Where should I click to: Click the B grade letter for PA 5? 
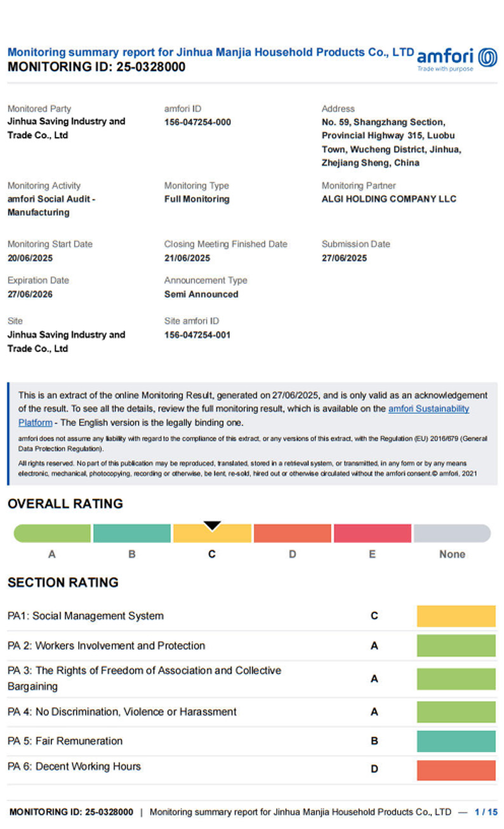pyautogui.click(x=375, y=741)
